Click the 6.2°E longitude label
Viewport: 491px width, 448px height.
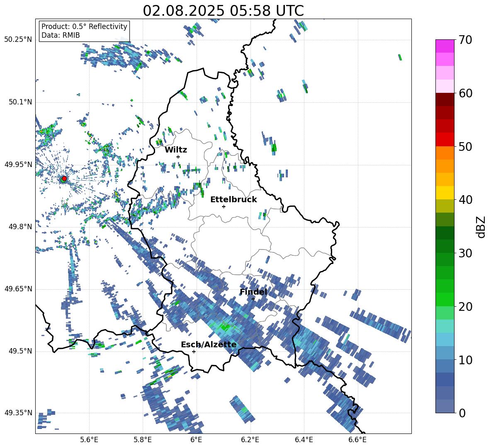(x=250, y=440)
